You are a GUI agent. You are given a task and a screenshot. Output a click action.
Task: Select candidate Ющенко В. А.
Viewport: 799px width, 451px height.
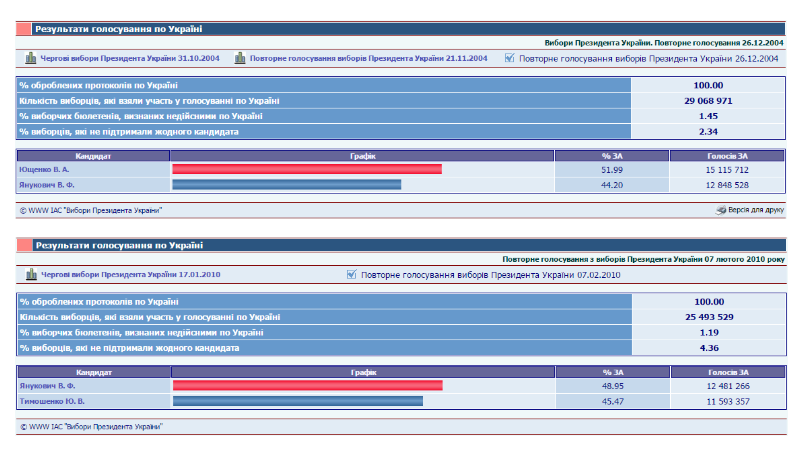coord(41,170)
